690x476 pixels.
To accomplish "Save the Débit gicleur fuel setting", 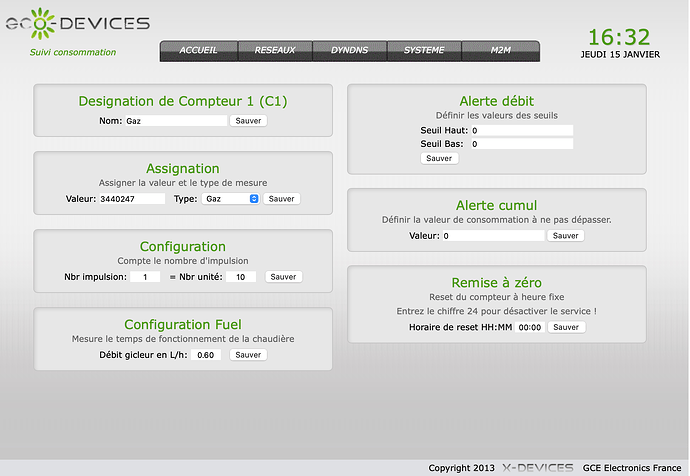I will pos(248,355).
